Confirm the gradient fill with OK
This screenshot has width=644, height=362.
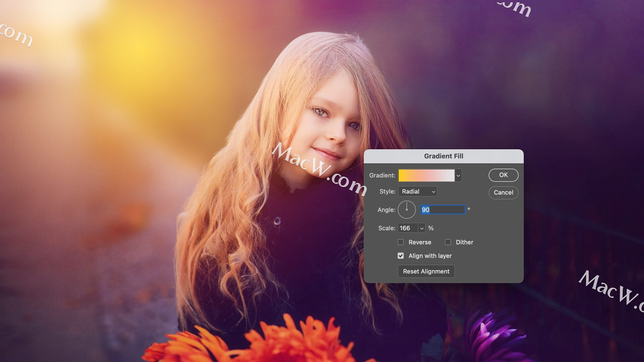click(x=503, y=175)
